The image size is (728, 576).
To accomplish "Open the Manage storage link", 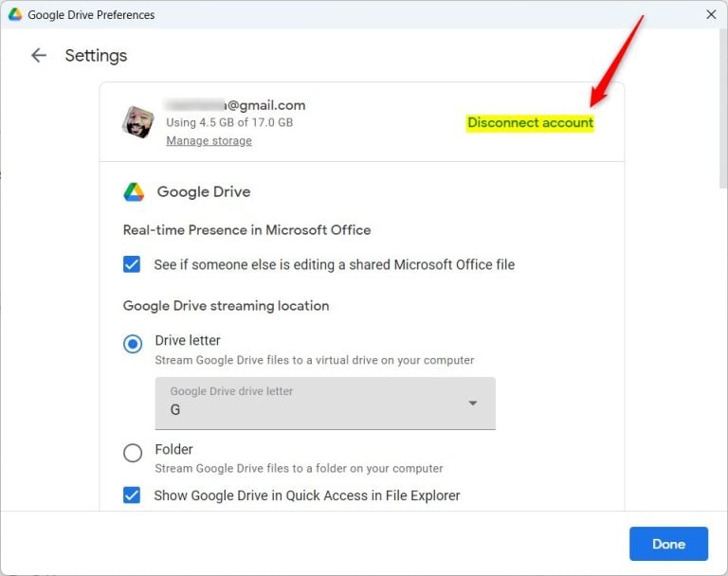I will click(209, 141).
